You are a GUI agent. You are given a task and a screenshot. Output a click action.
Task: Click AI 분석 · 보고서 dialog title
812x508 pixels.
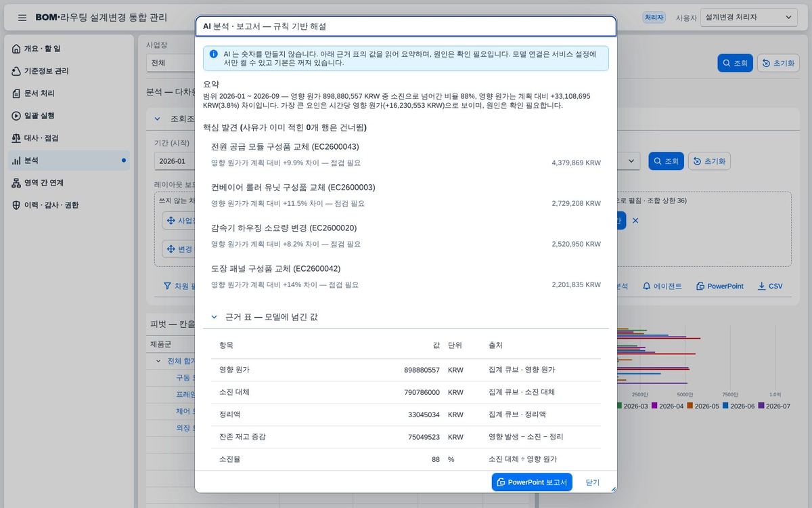(265, 26)
